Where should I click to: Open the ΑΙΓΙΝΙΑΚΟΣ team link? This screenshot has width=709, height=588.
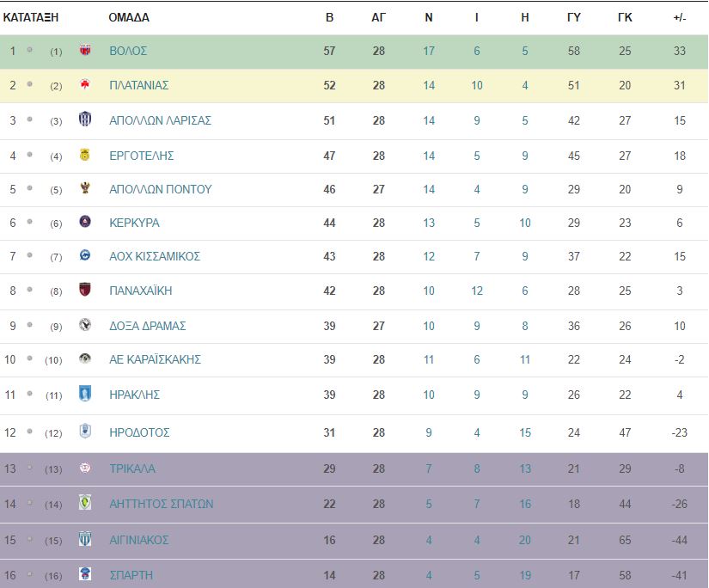click(x=139, y=540)
